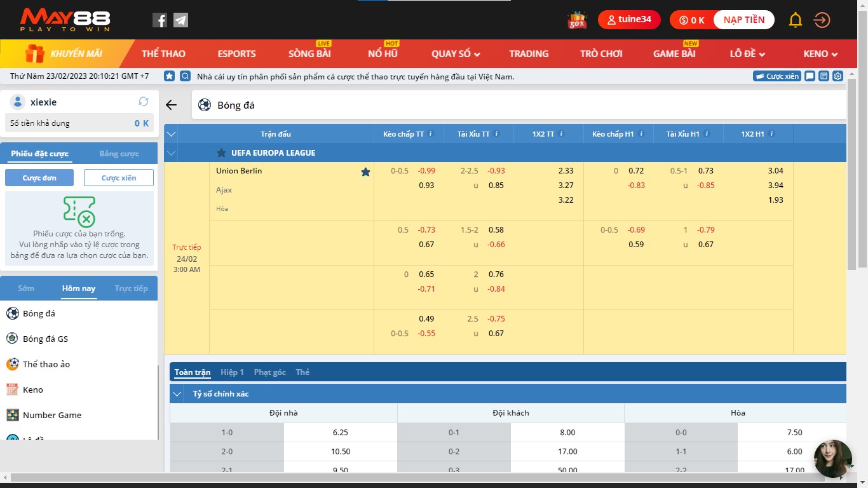Open the QUAY SỐ dropdown menu

click(454, 54)
